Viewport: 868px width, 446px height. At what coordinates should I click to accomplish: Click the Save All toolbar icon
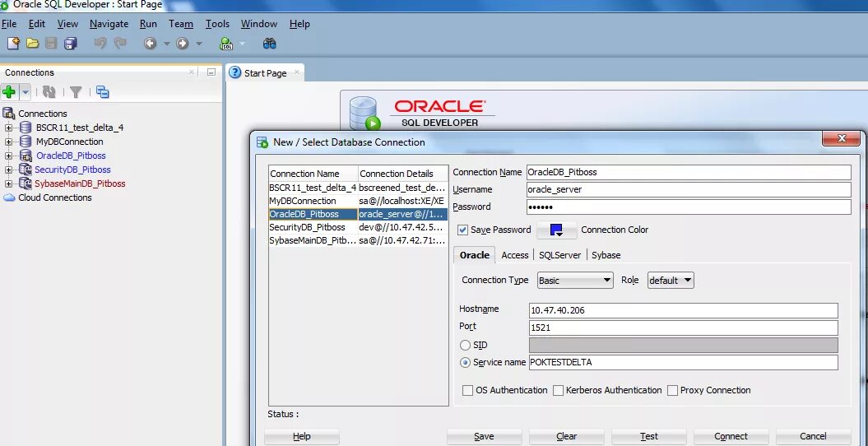pyautogui.click(x=70, y=43)
